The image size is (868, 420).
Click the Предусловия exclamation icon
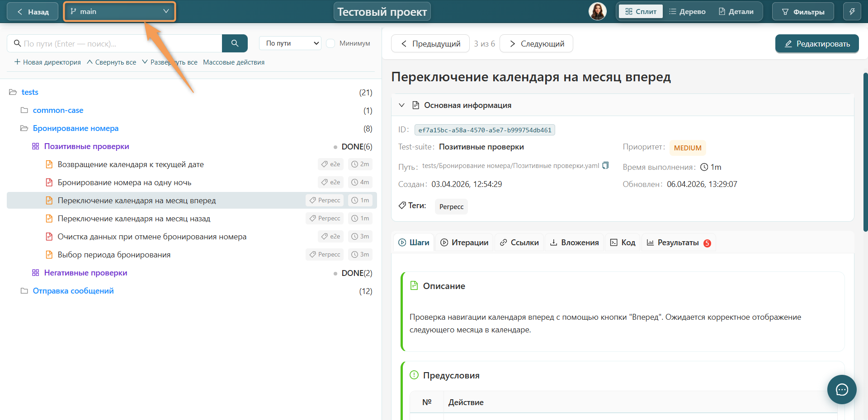tap(414, 375)
